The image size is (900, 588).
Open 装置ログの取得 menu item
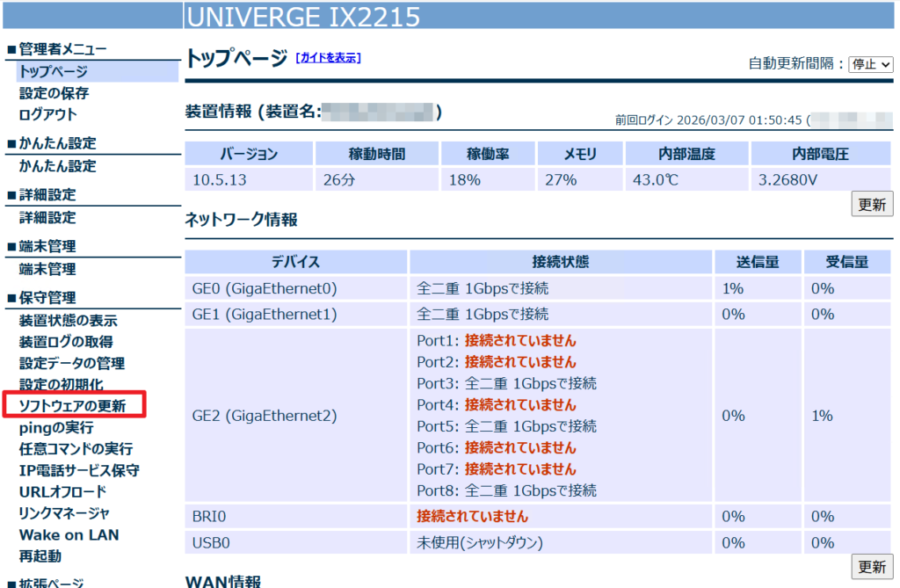coord(66,342)
